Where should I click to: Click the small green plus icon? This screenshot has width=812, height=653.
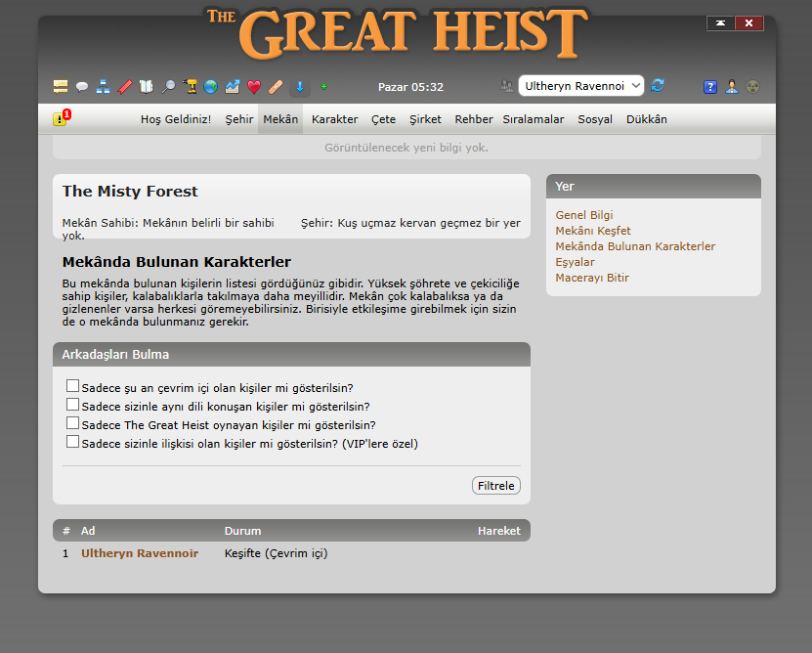tap(323, 87)
